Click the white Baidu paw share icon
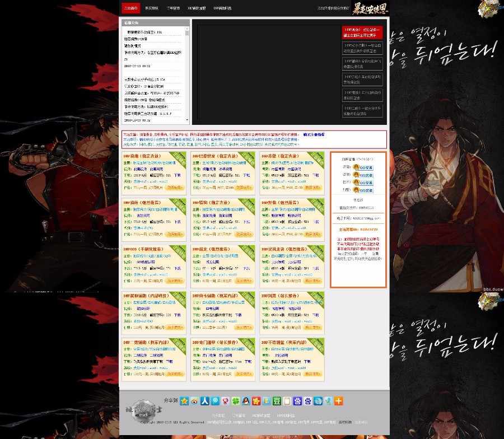Image resolution: width=504 pixels, height=439 pixels. click(x=307, y=401)
